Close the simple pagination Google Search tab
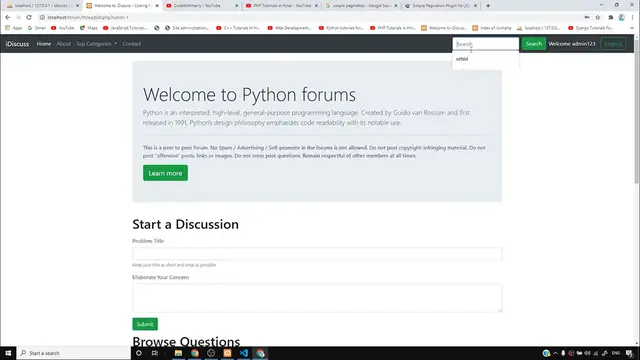 (x=396, y=6)
